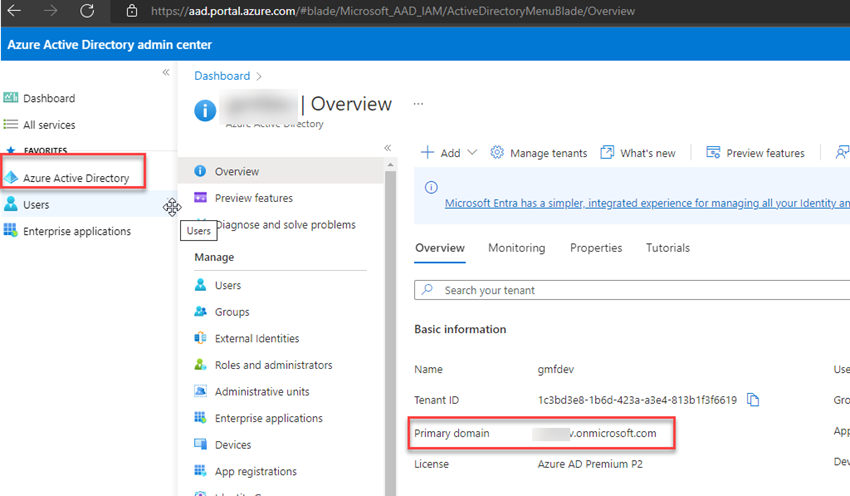Collapse the left favorites sidebar
850x496 pixels.
point(166,72)
